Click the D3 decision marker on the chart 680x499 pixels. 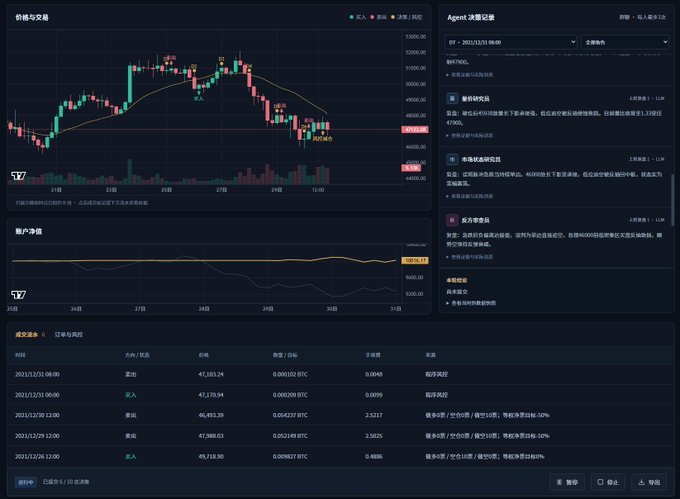tap(222, 59)
